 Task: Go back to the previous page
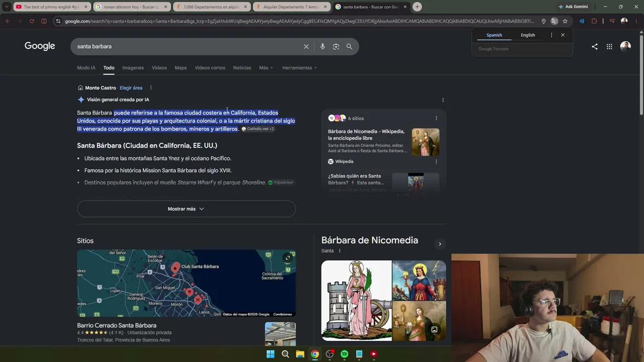point(8,21)
